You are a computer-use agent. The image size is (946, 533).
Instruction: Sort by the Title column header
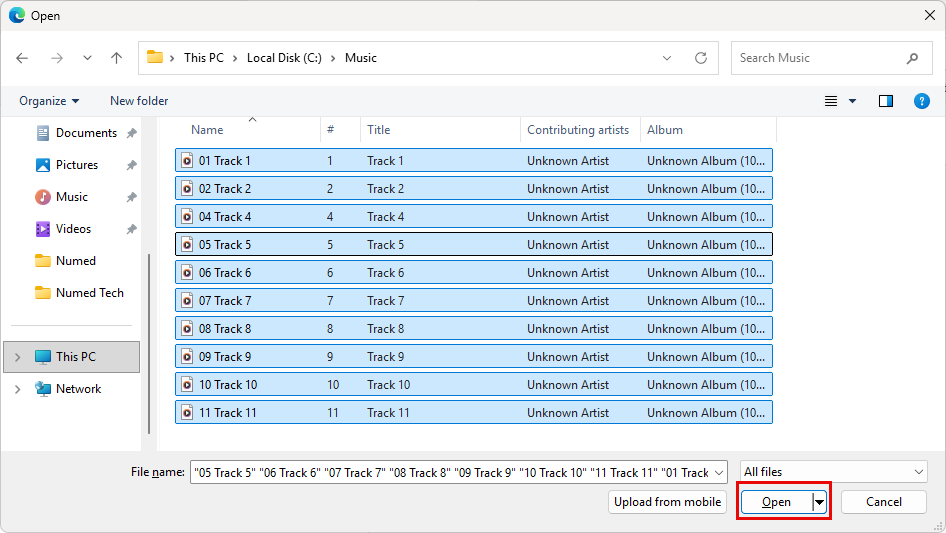click(x=379, y=130)
